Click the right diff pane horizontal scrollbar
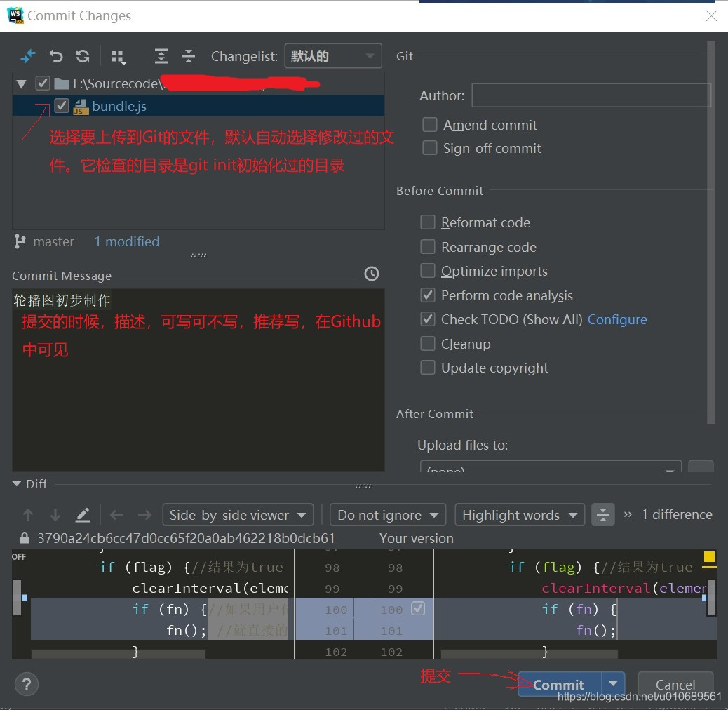Screen dimensions: 728x710 529,655
